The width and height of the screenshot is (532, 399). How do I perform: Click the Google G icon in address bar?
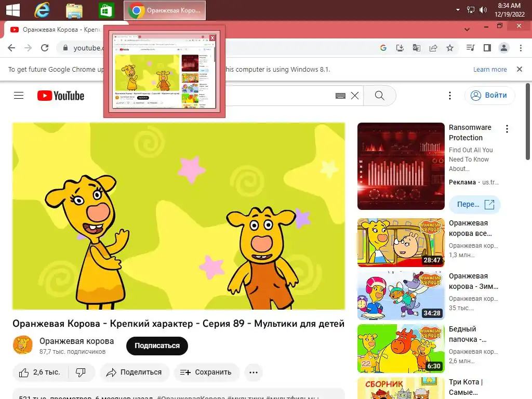pos(383,48)
